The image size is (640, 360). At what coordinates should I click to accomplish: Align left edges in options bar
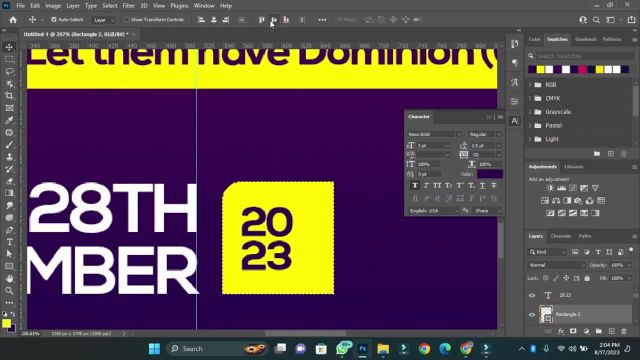click(201, 20)
